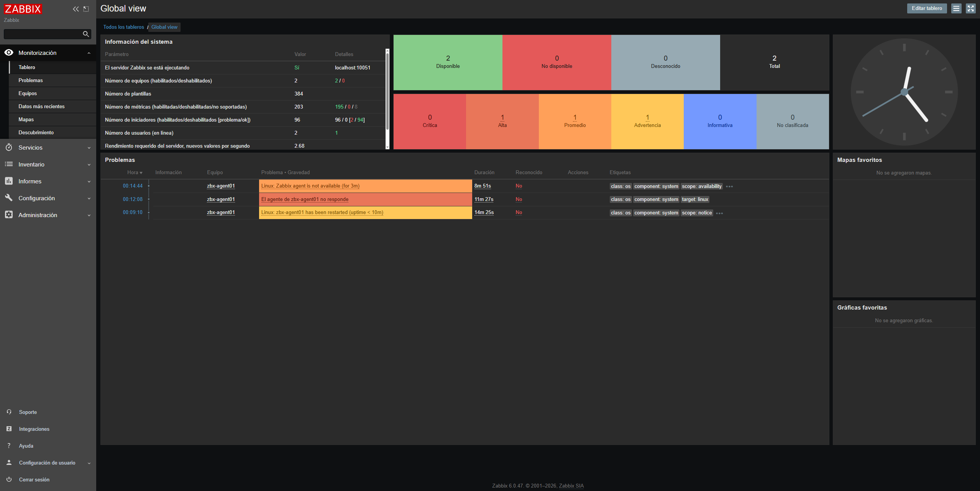Expand Configuración de usuario chevron
Screen dimensions: 980x491
pyautogui.click(x=89, y=463)
